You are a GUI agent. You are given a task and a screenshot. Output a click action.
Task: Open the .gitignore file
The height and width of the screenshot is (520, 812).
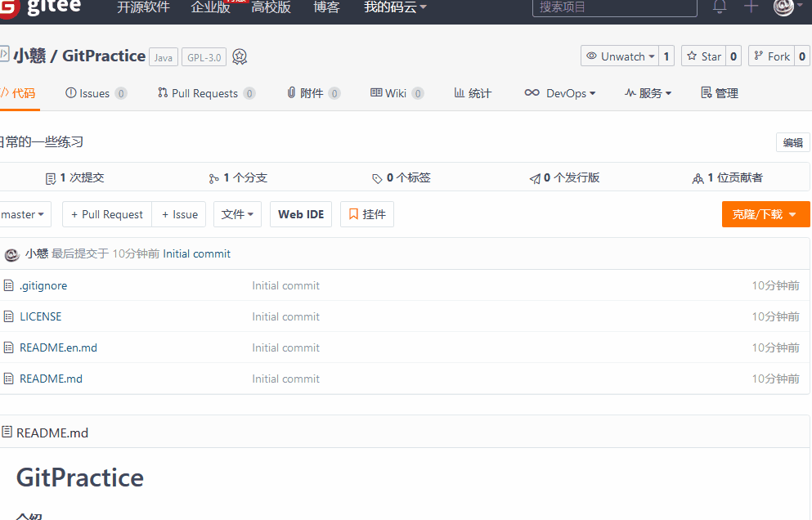click(x=43, y=285)
